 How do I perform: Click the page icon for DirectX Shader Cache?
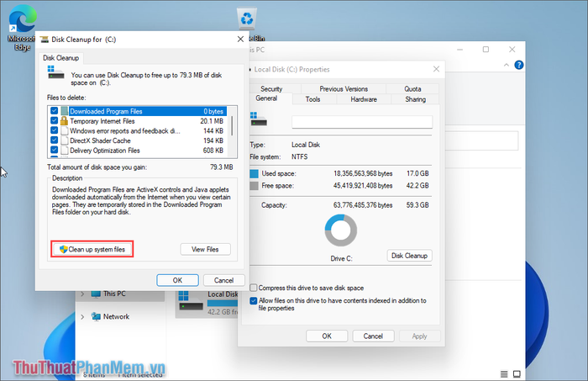coord(64,140)
